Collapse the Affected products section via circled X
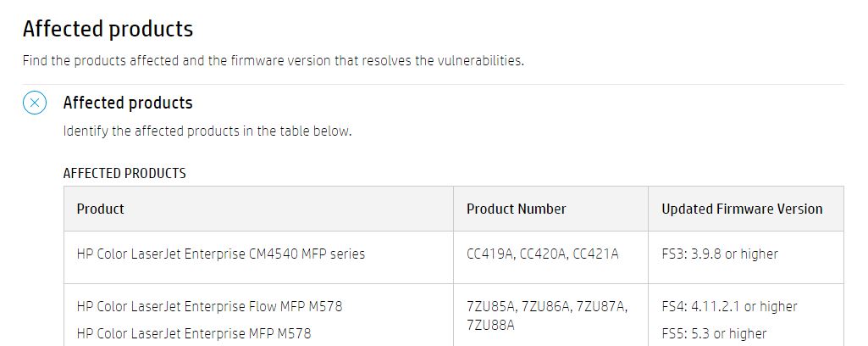Viewport: 868px width, 346px height. [35, 103]
